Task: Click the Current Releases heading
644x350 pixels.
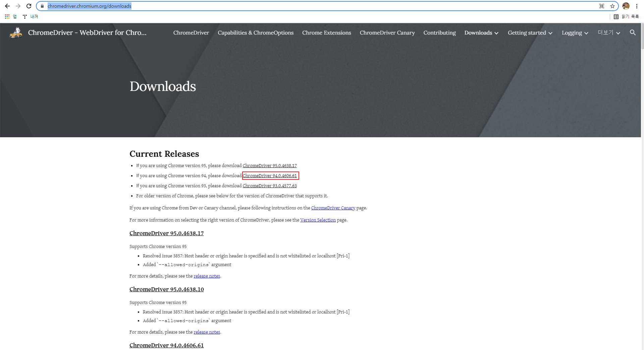Action: (164, 154)
